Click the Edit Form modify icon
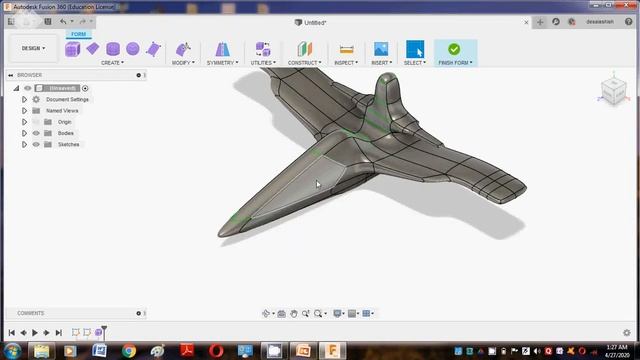 [x=183, y=49]
